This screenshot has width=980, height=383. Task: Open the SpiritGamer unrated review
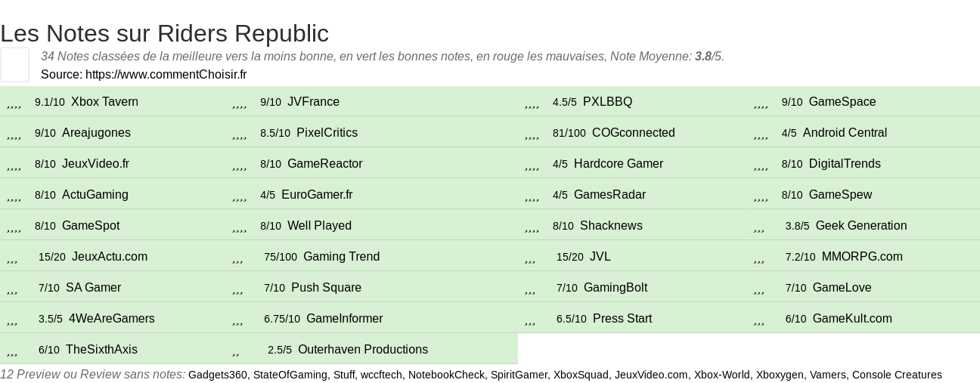coord(519,375)
